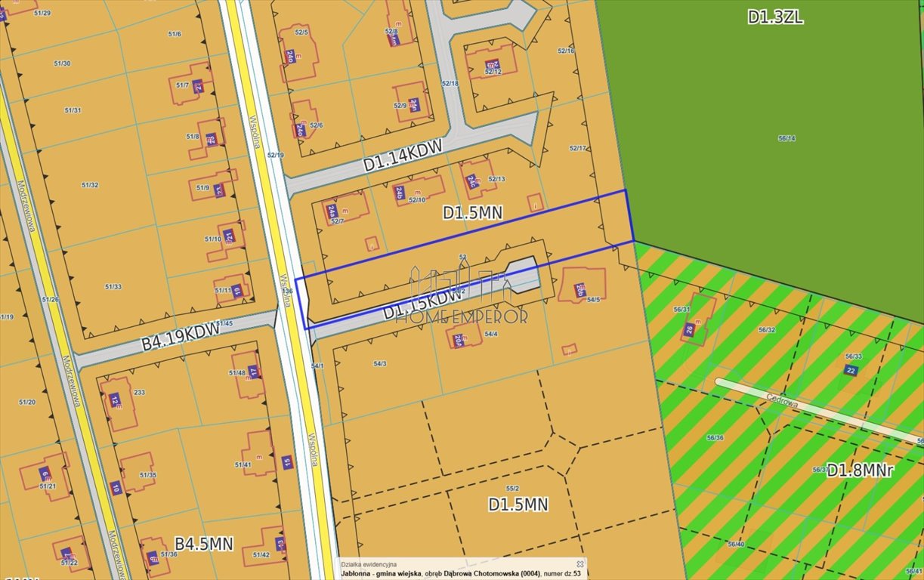Click house marker 24o on parcel 52/5
Screen dimensions: 924x580
[290, 55]
